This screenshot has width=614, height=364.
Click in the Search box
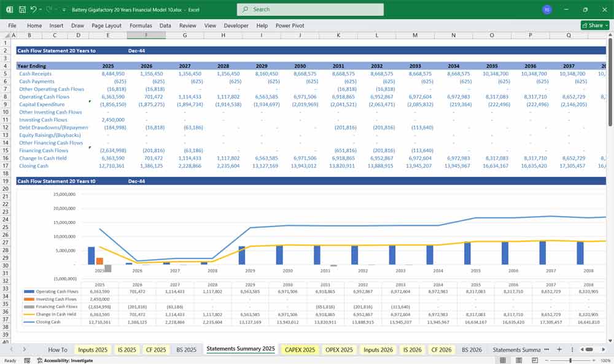tap(310, 10)
